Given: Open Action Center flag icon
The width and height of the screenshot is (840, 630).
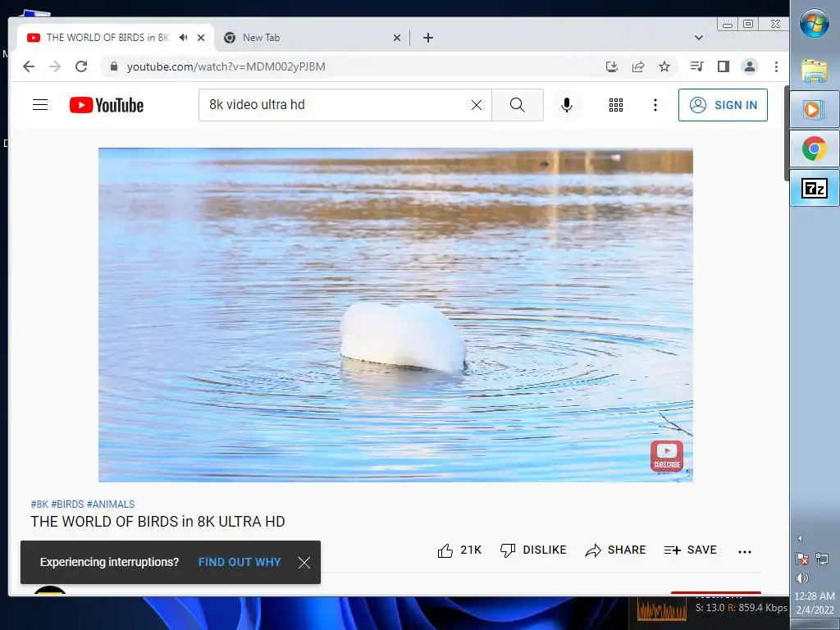Looking at the screenshot, I should point(802,559).
